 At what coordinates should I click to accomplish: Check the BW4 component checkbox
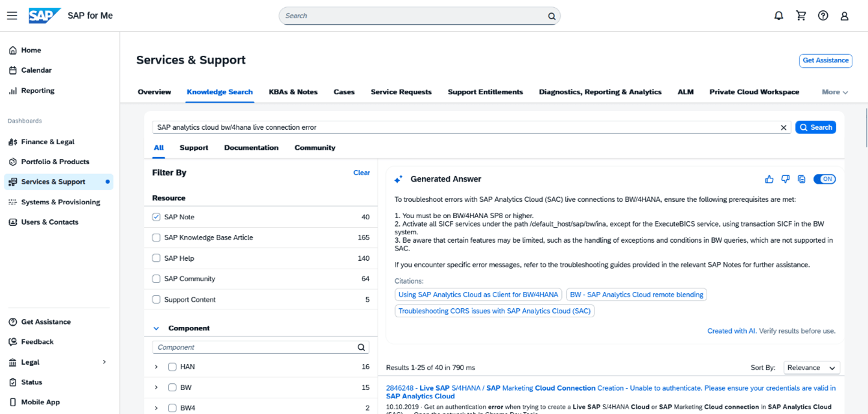point(172,408)
